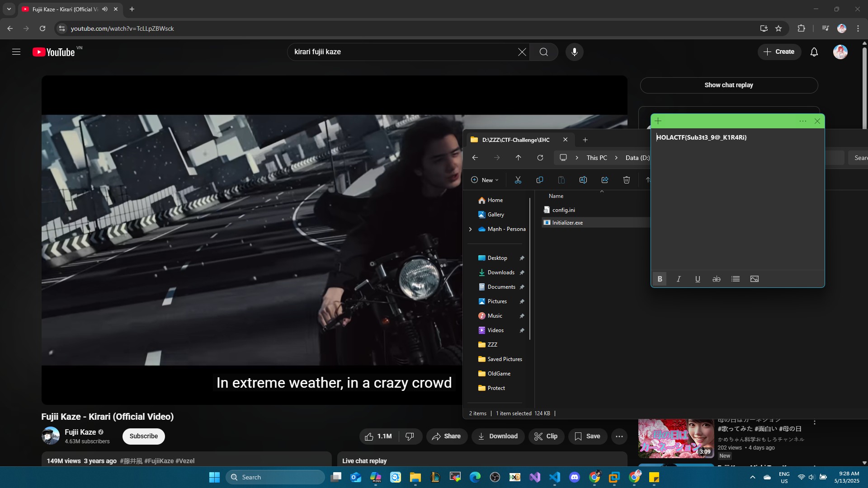Open YouTube notifications bell
The image size is (868, 488).
[x=814, y=52]
